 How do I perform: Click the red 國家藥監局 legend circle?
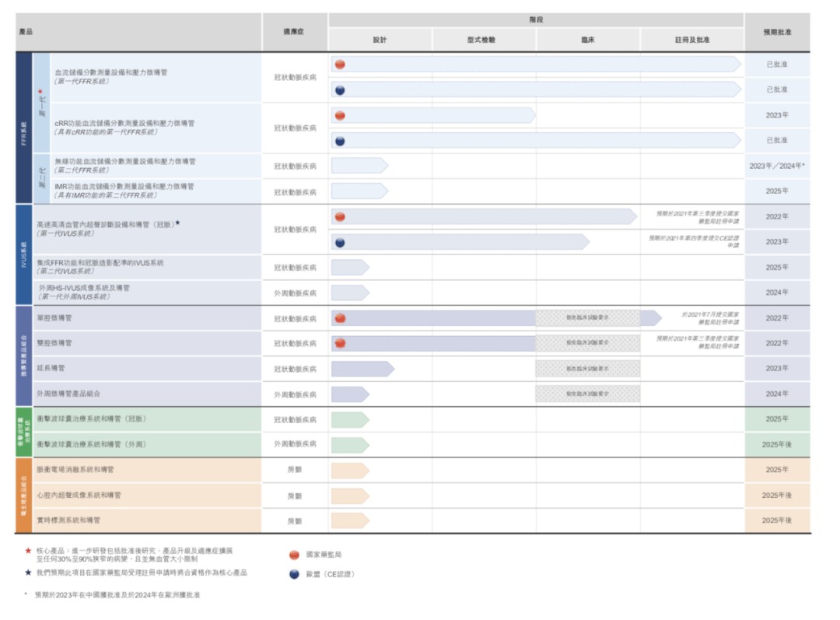click(x=294, y=555)
